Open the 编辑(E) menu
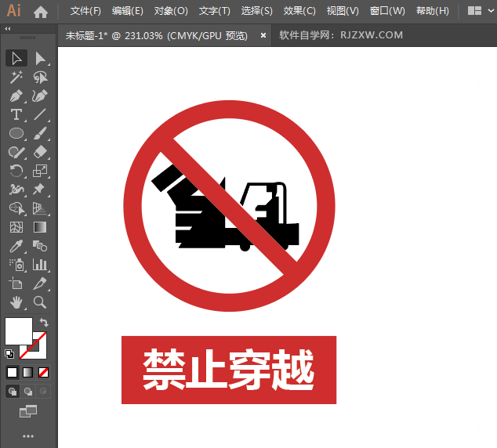The image size is (497, 448). pos(128,11)
